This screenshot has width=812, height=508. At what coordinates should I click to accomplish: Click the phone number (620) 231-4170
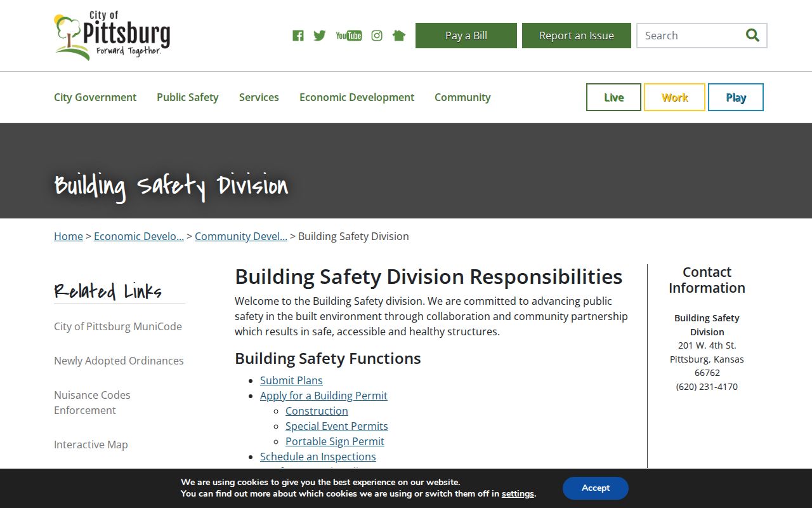coord(707,387)
